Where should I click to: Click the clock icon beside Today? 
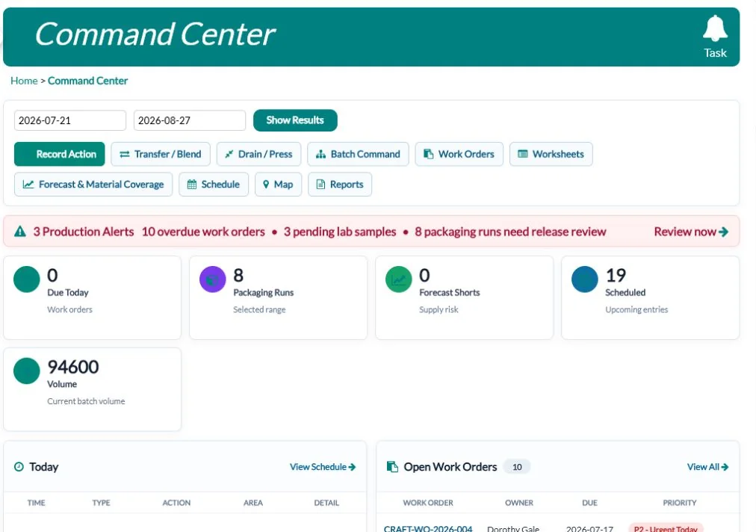tap(19, 466)
